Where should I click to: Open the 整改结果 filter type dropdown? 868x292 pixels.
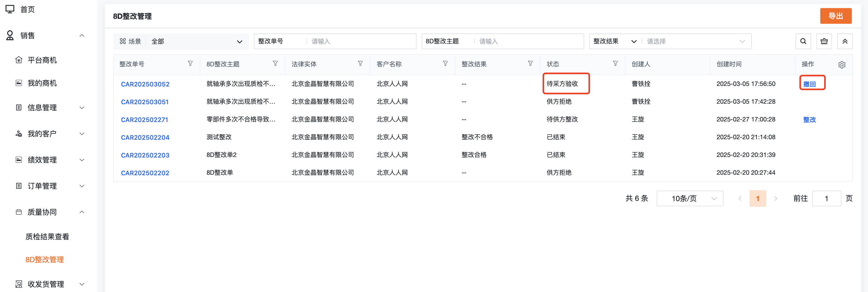click(615, 41)
